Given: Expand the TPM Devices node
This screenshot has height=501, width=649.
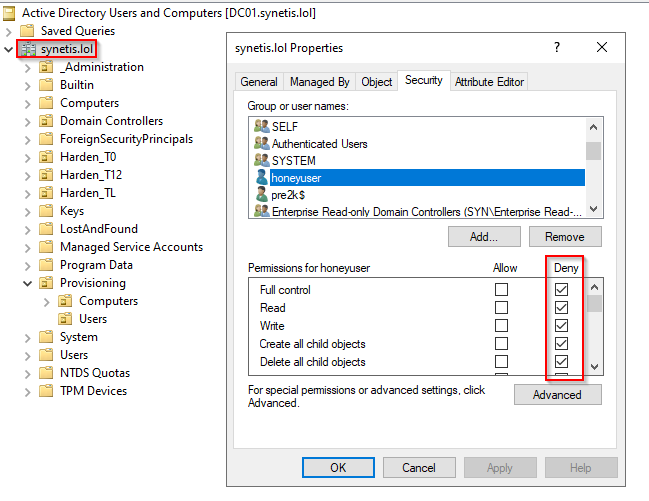Looking at the screenshot, I should click(x=27, y=392).
